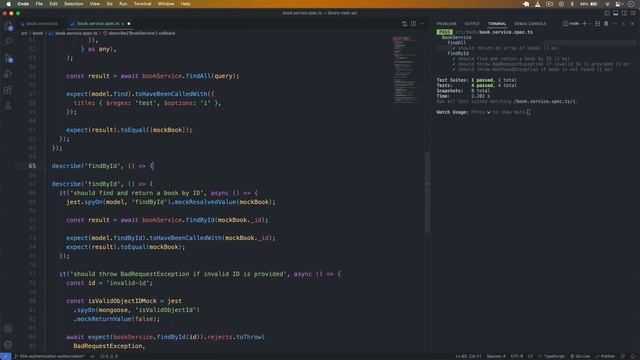Screen dimensions: 640x360
Task: Open the launch profile dropdown next to plus
Action: (590, 24)
